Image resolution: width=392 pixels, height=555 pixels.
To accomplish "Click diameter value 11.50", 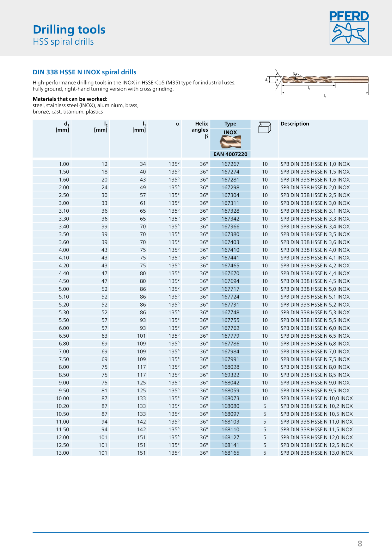I will (63, 429).
